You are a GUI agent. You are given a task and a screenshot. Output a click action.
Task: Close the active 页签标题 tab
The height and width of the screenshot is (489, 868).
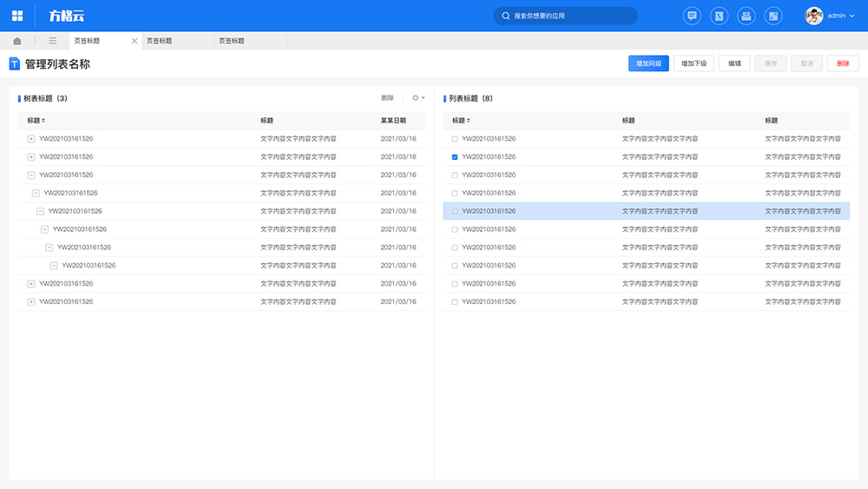(135, 41)
